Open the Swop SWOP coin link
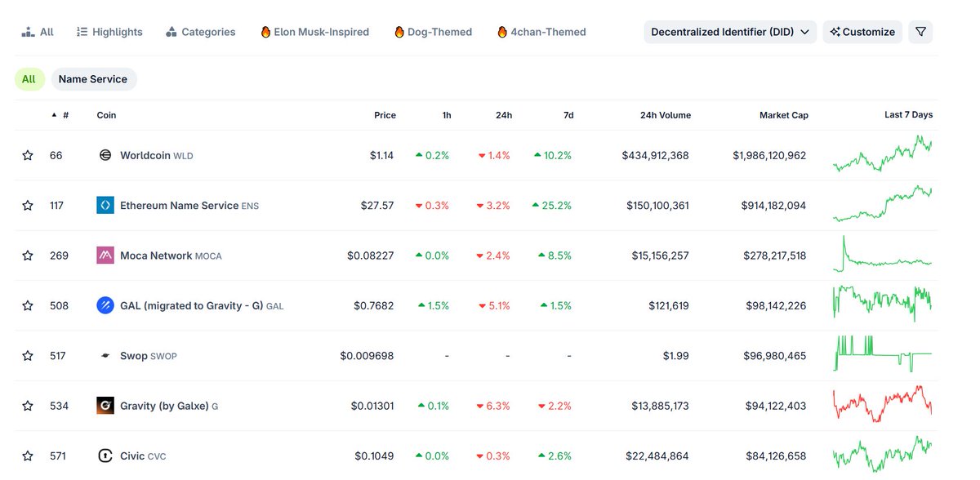This screenshot has width=980, height=480. click(149, 356)
